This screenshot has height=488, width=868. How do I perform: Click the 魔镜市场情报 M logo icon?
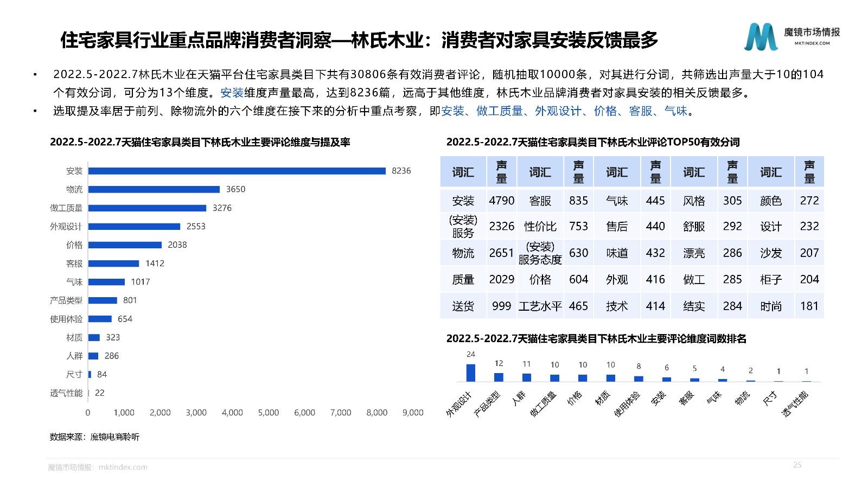click(x=761, y=37)
